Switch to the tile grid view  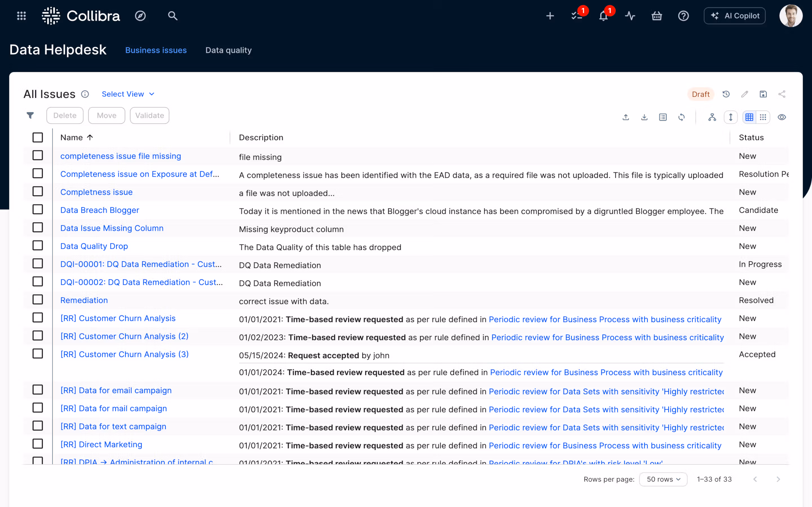pos(763,117)
